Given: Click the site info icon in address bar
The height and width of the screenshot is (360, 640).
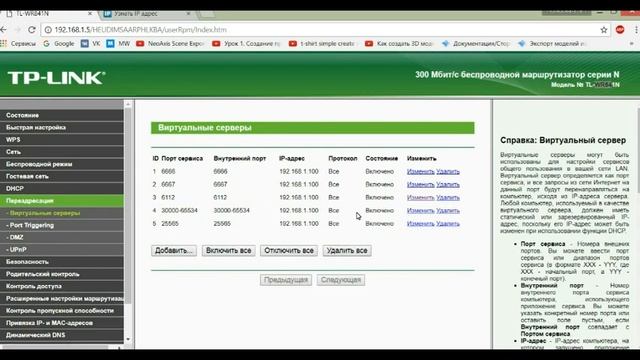Looking at the screenshot, I should click(48, 29).
